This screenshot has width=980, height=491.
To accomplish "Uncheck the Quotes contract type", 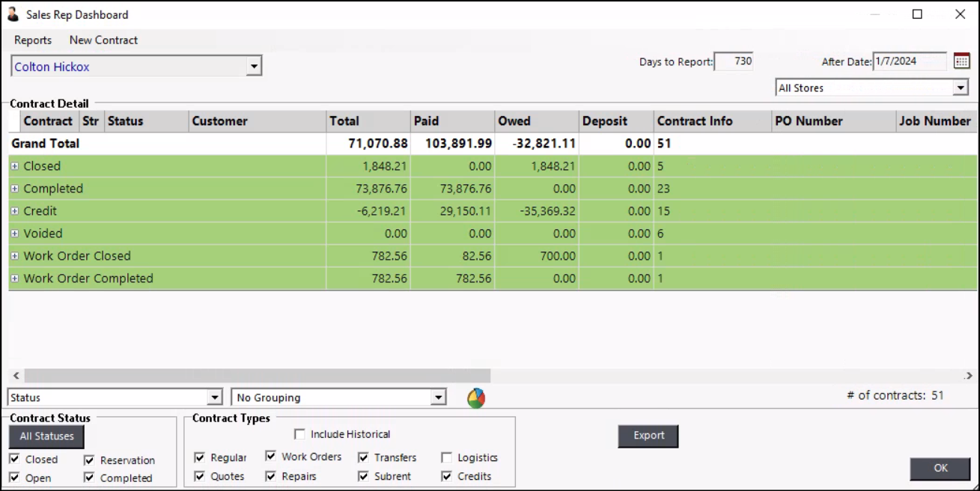I will click(x=199, y=476).
